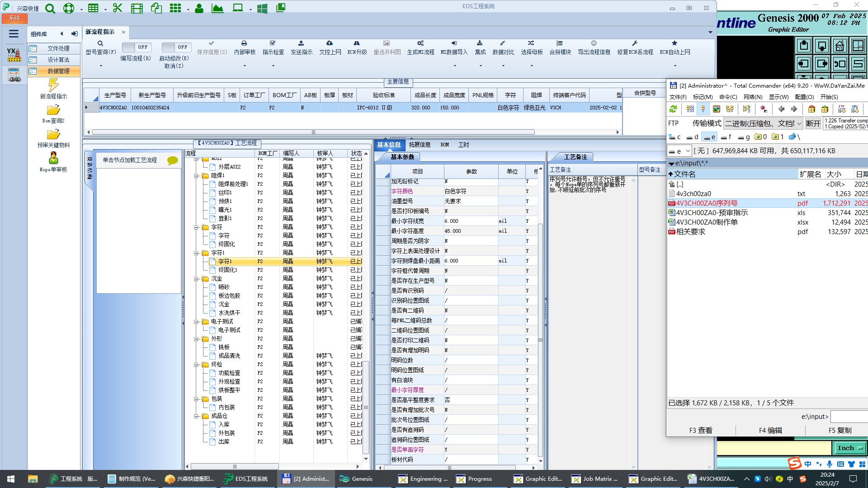Open Bom查询2 folder icon in sidebar
The width and height of the screenshot is (868, 488).
point(53,110)
